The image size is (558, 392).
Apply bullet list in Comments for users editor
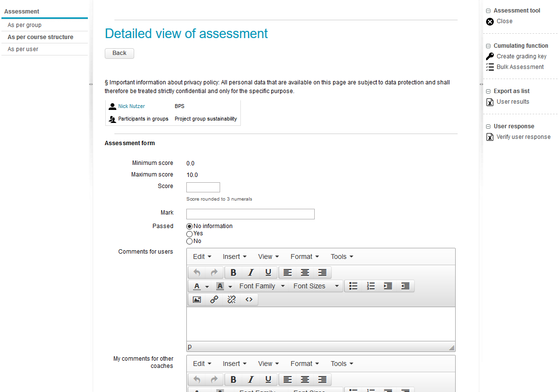click(353, 286)
